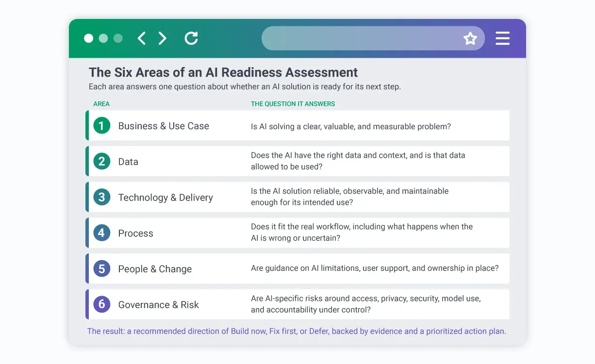Image resolution: width=595 pixels, height=364 pixels.
Task: Click question 'Is AI solving a clear' problem
Action: tap(351, 127)
